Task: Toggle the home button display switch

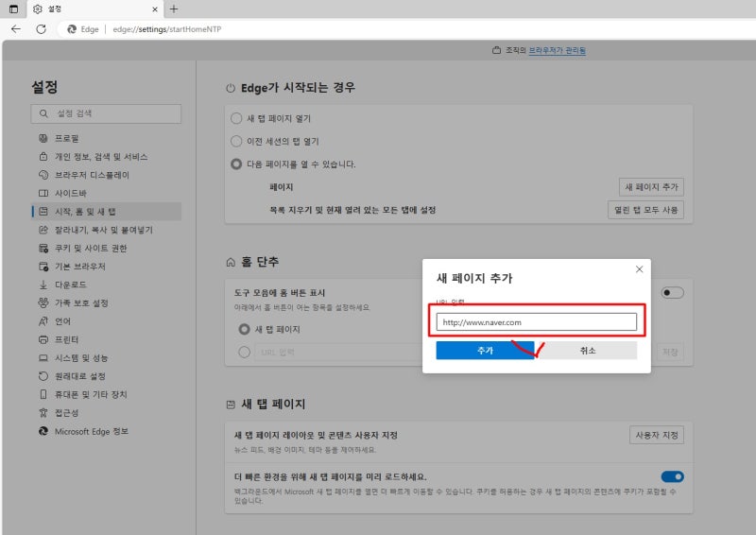Action: pyautogui.click(x=672, y=292)
